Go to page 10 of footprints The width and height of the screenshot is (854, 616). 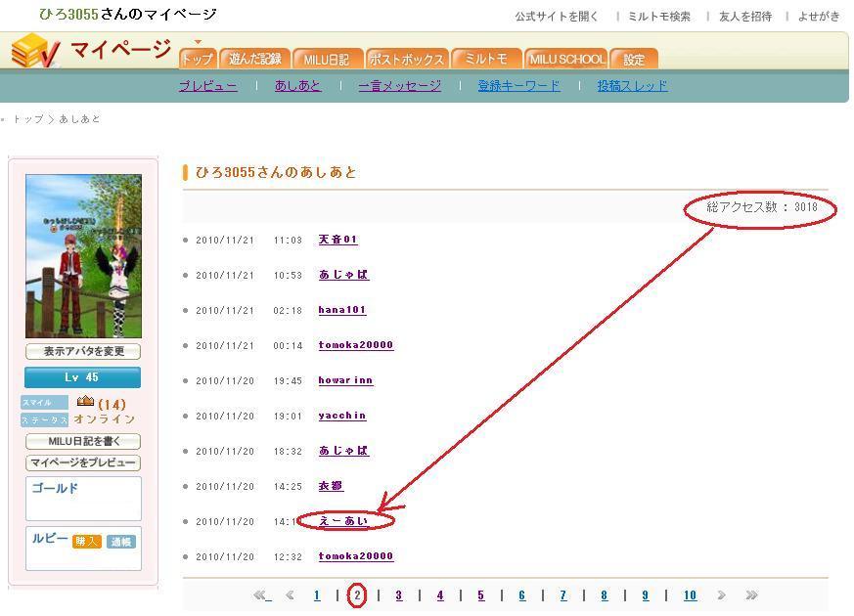tap(690, 595)
